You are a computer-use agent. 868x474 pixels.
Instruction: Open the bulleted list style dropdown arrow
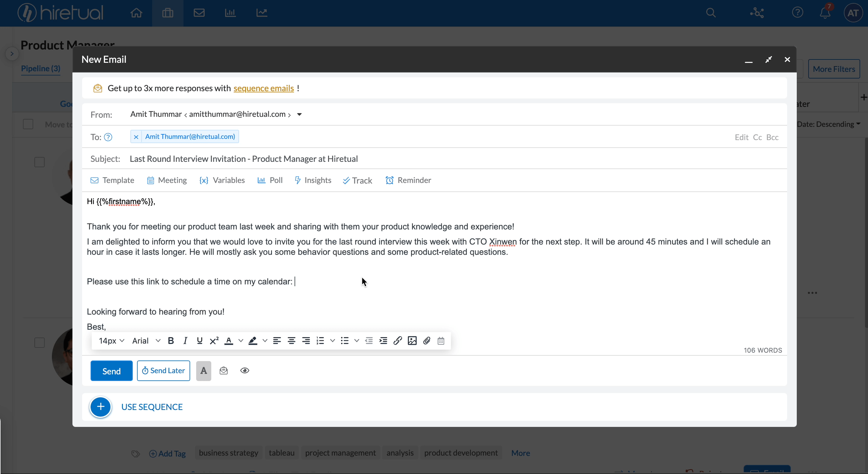356,341
